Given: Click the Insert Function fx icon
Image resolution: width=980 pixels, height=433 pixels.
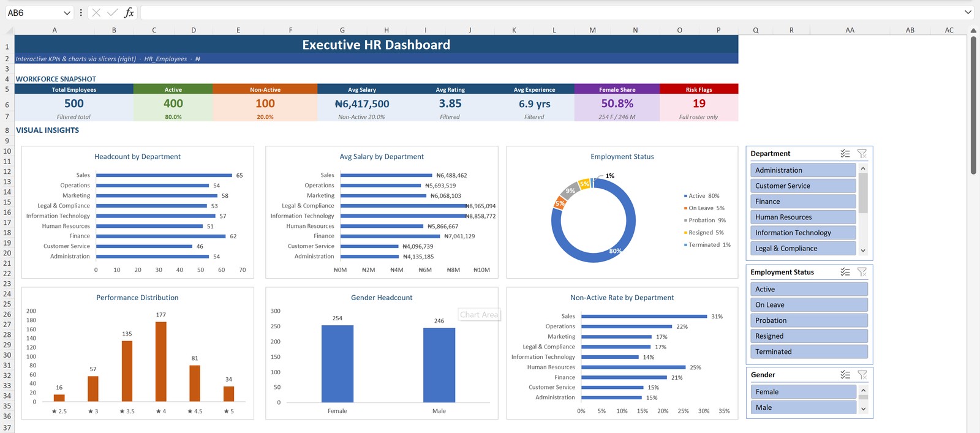Looking at the screenshot, I should click(129, 12).
